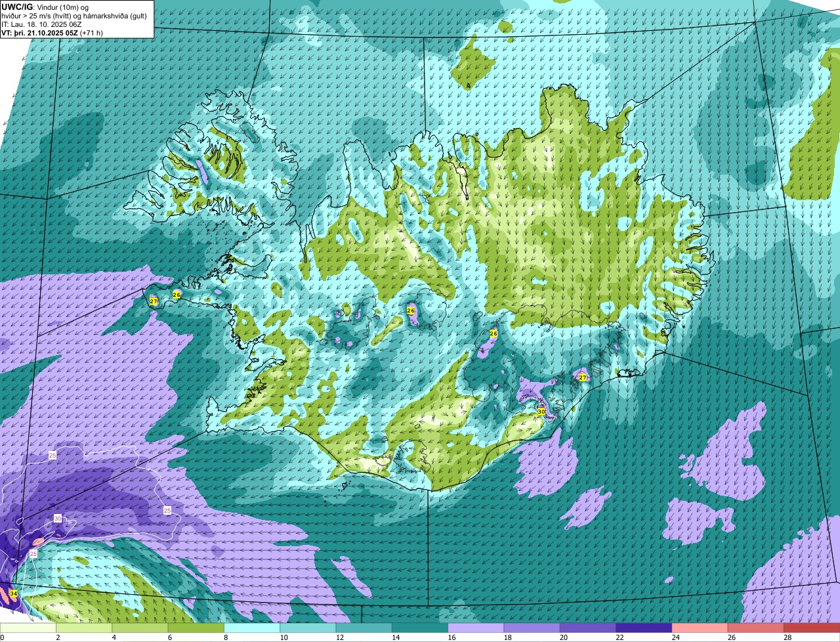
Task: Click the 4–6 m/s legend swatch
Action: (x=140, y=628)
